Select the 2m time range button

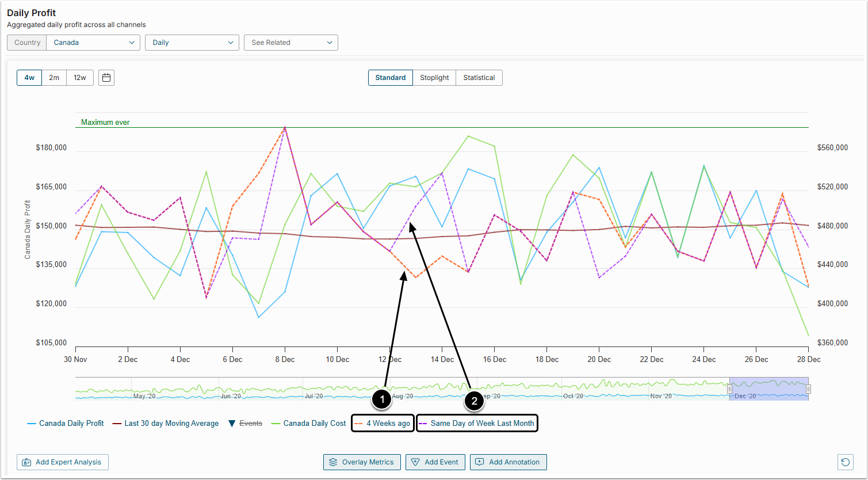pos(54,78)
